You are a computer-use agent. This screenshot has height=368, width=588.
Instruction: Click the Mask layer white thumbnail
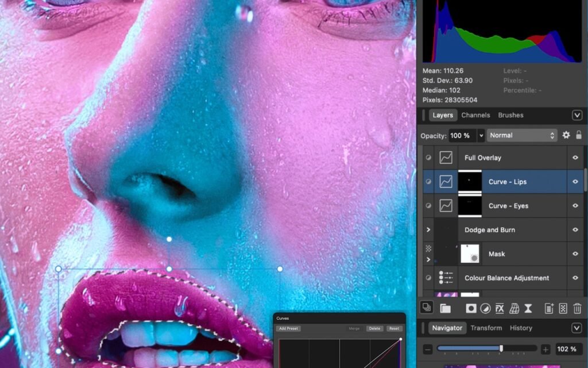(470, 254)
